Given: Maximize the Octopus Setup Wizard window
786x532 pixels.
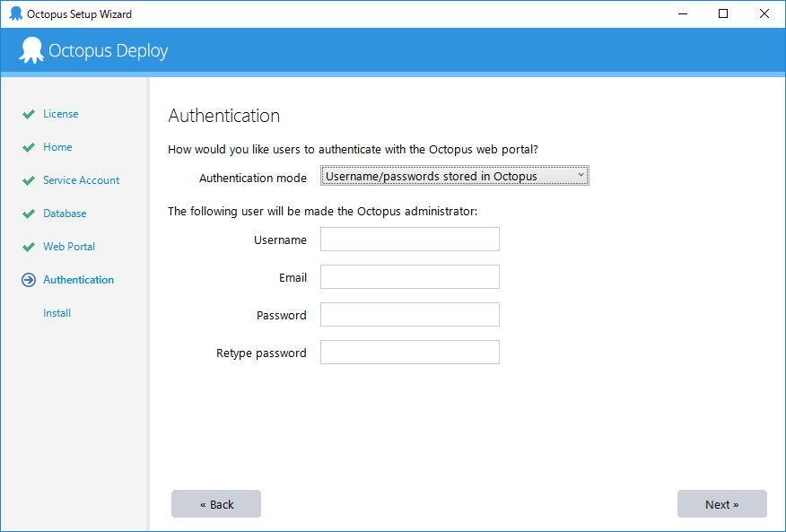Looking at the screenshot, I should [x=723, y=13].
